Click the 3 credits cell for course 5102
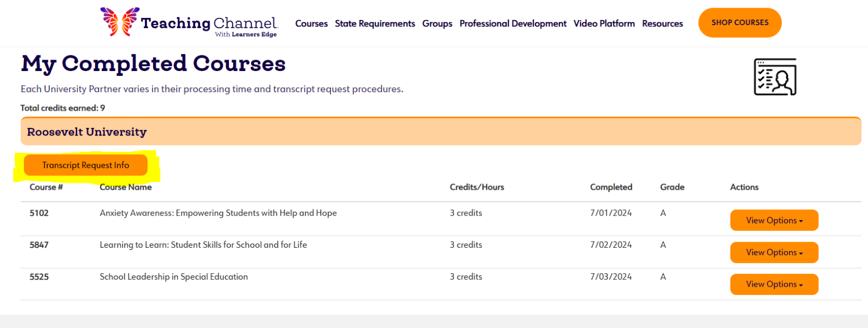The width and height of the screenshot is (868, 328). click(x=466, y=213)
